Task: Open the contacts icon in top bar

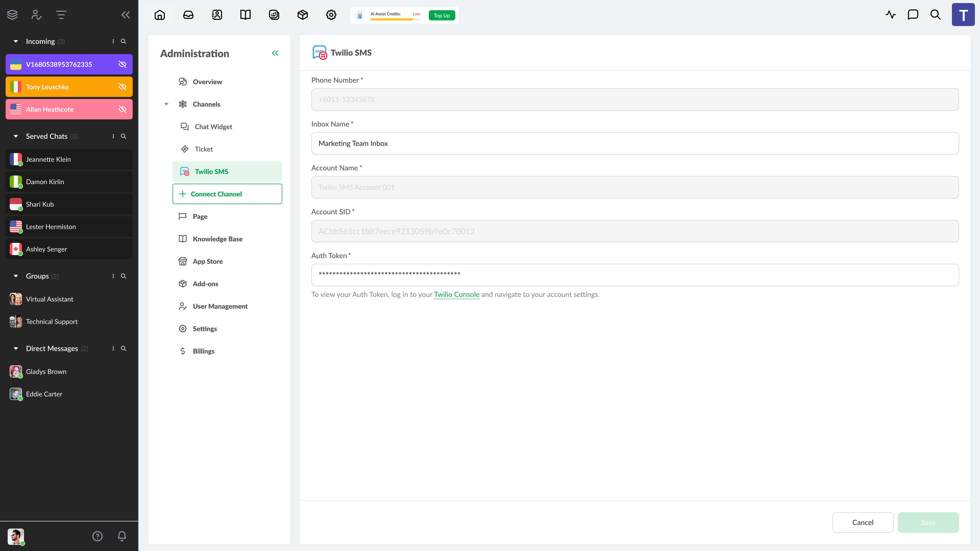Action: pos(217,15)
